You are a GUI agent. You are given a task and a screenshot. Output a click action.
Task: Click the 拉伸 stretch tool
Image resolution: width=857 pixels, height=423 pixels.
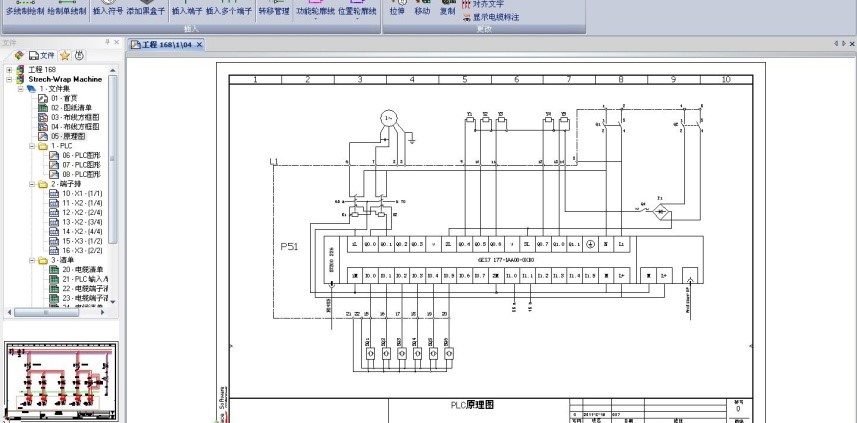coord(397,10)
